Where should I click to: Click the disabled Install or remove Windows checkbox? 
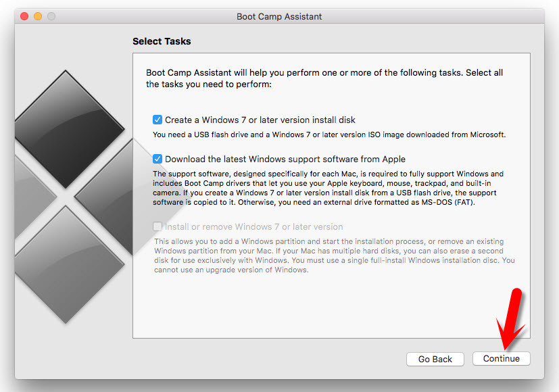pyautogui.click(x=157, y=226)
